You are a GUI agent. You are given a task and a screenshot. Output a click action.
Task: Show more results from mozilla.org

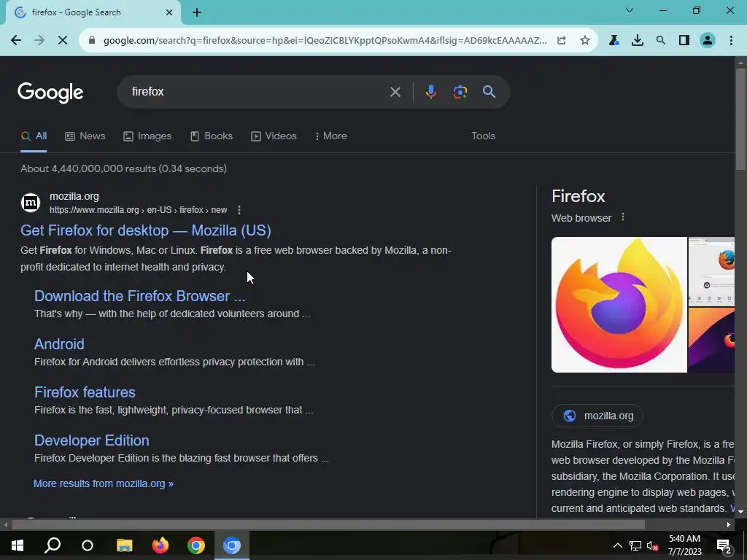104,484
